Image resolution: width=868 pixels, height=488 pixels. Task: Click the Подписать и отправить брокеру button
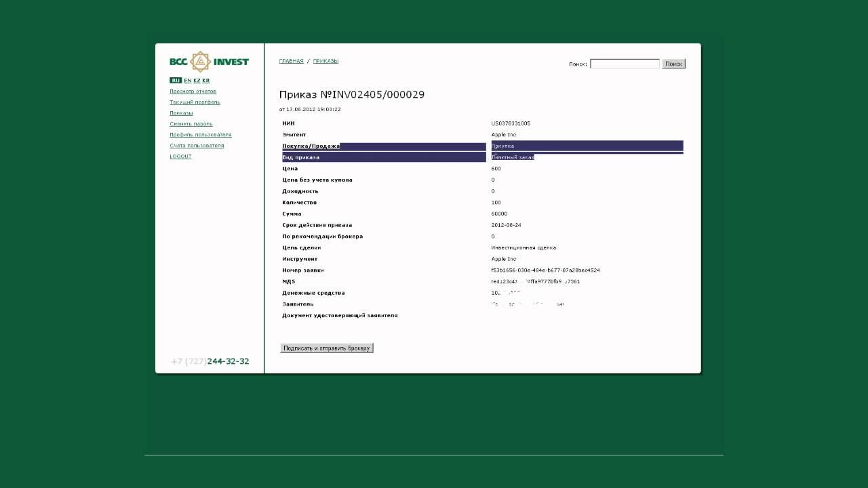click(x=327, y=348)
